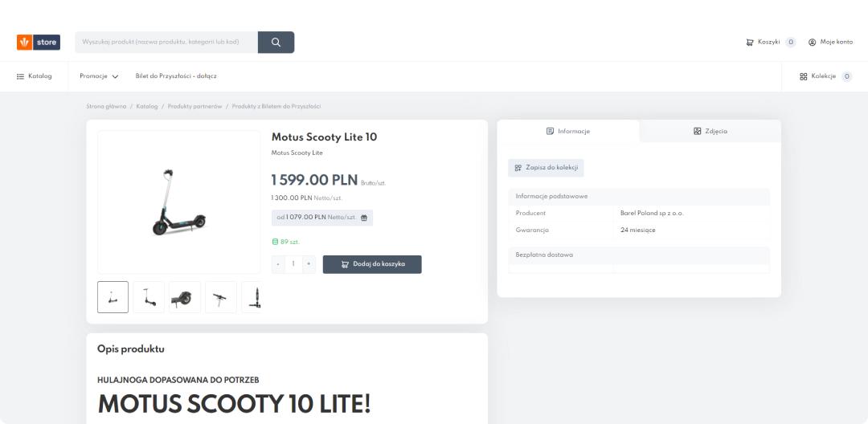Click Dodaj do koszyka button
868x424 pixels.
tap(372, 264)
